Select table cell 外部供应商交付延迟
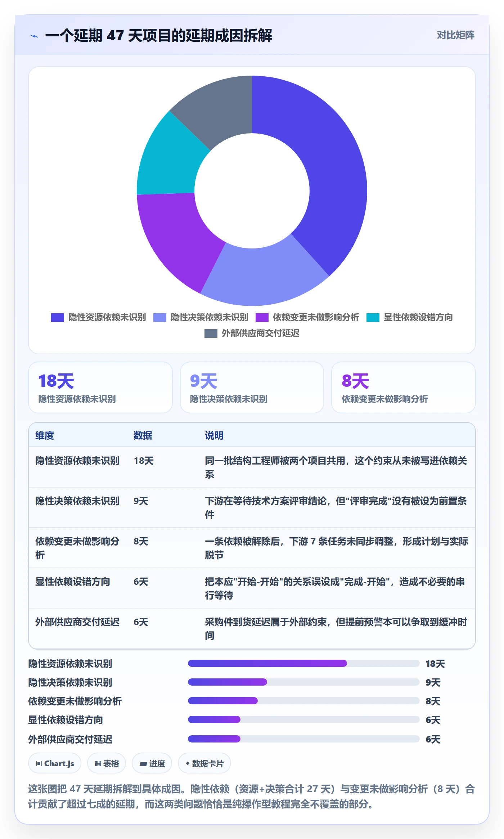 pyautogui.click(x=77, y=622)
